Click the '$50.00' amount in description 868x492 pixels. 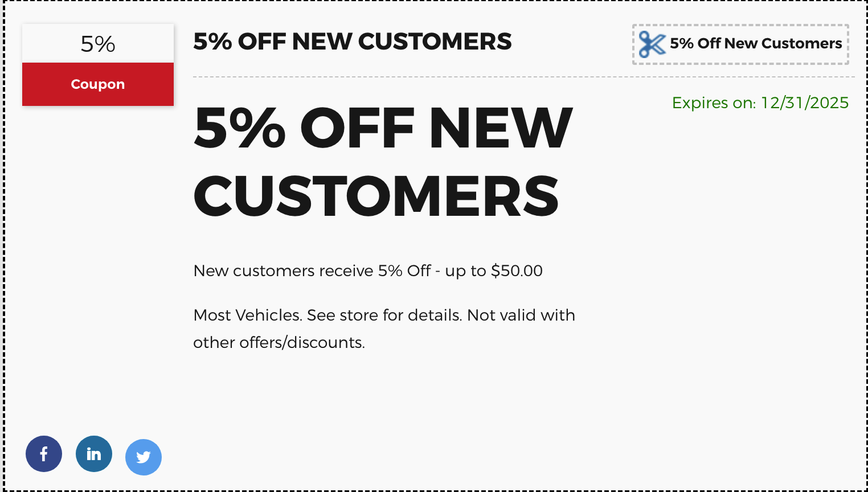(517, 270)
